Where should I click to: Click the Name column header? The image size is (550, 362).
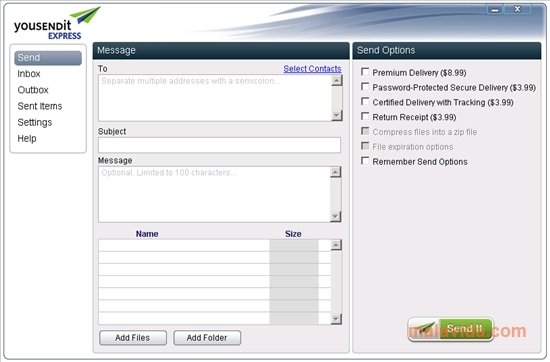coord(147,234)
